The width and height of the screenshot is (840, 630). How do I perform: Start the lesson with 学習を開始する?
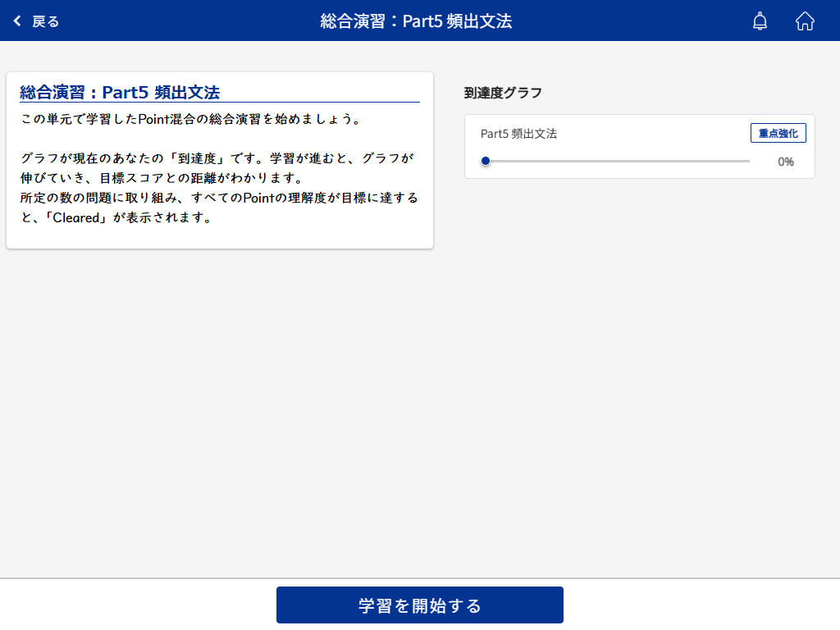[x=419, y=605]
